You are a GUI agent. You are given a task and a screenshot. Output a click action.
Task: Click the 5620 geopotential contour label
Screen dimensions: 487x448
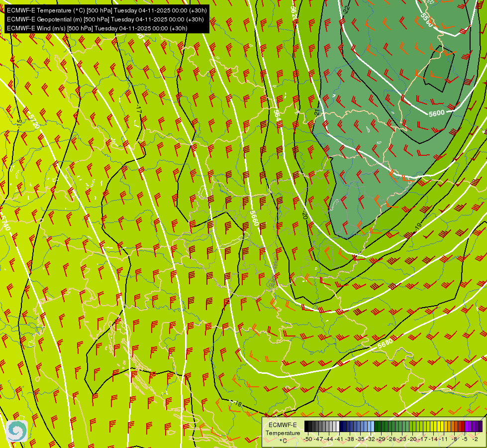pos(293,13)
